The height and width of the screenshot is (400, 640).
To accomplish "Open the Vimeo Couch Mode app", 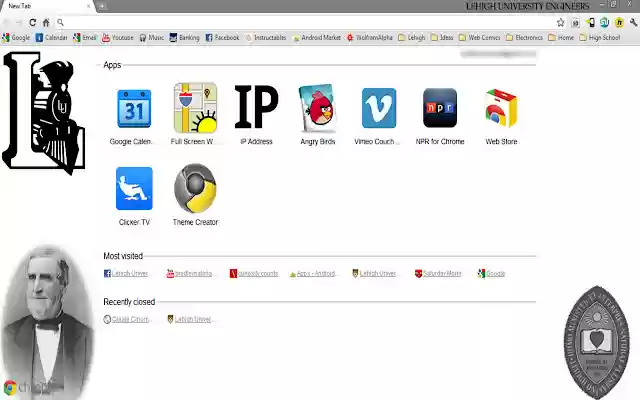I will pos(378,115).
